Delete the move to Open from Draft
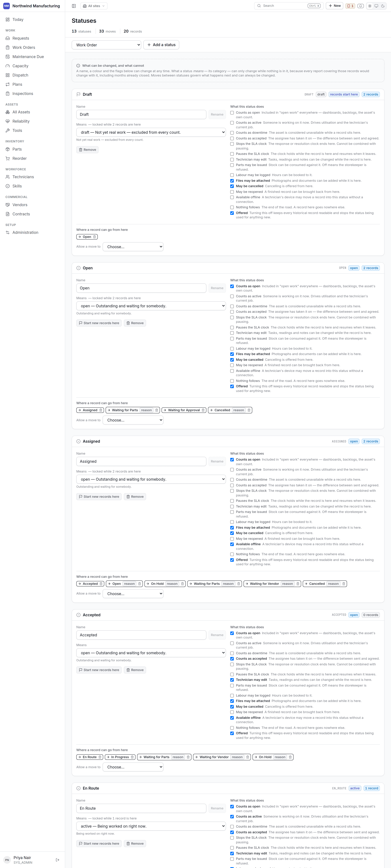Image resolution: width=391 pixels, height=868 pixels. (x=94, y=237)
